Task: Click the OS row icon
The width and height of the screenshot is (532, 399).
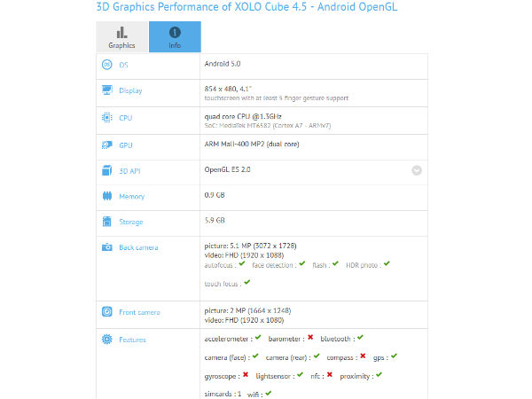Action: (107, 64)
